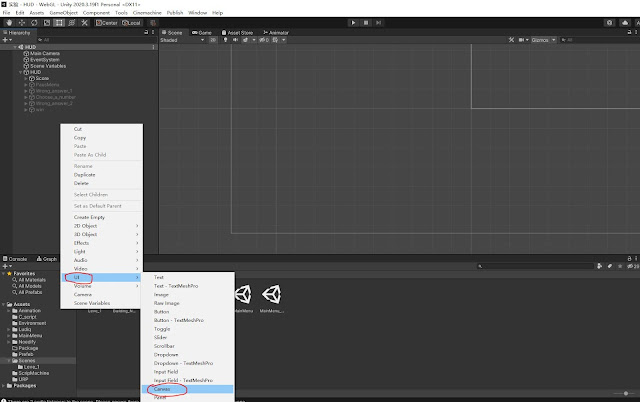This screenshot has height=402, width=640.
Task: Select the Rotate tool in toolbar
Action: coord(34,23)
